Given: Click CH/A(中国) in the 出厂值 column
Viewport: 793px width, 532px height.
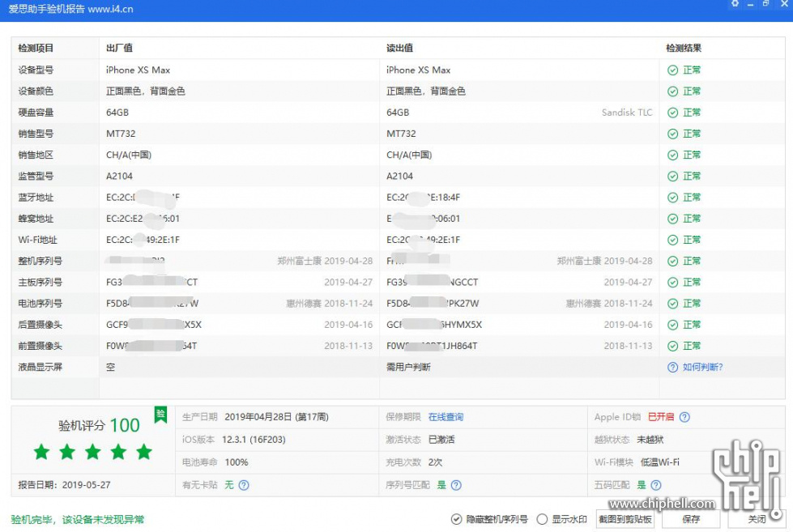Looking at the screenshot, I should (129, 155).
